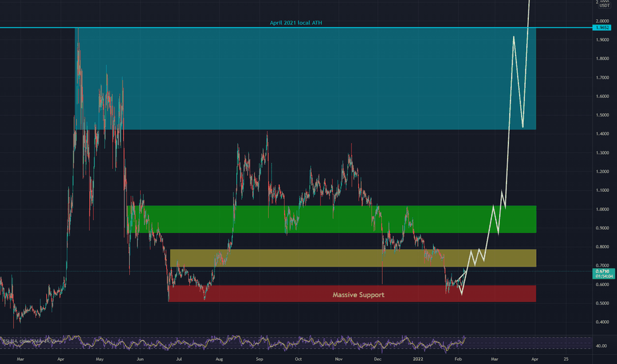Click the 25 date label on time axis
This screenshot has width=617, height=364.
click(x=566, y=359)
